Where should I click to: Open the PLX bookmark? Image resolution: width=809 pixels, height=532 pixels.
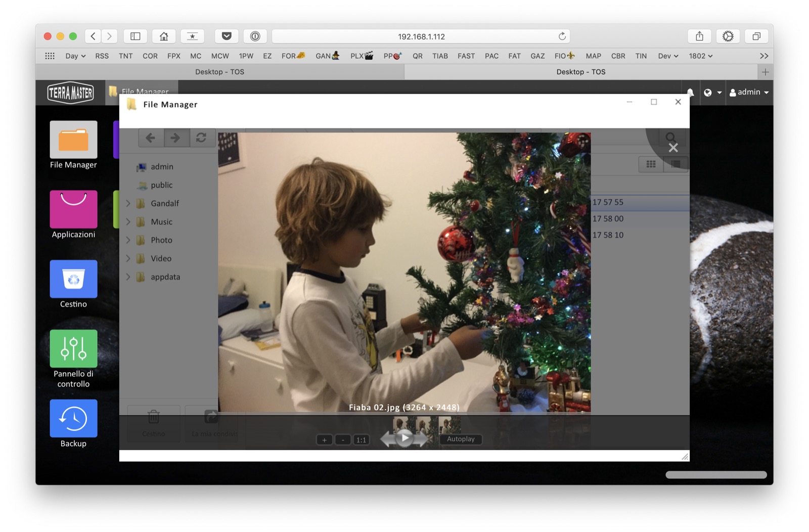pyautogui.click(x=362, y=56)
